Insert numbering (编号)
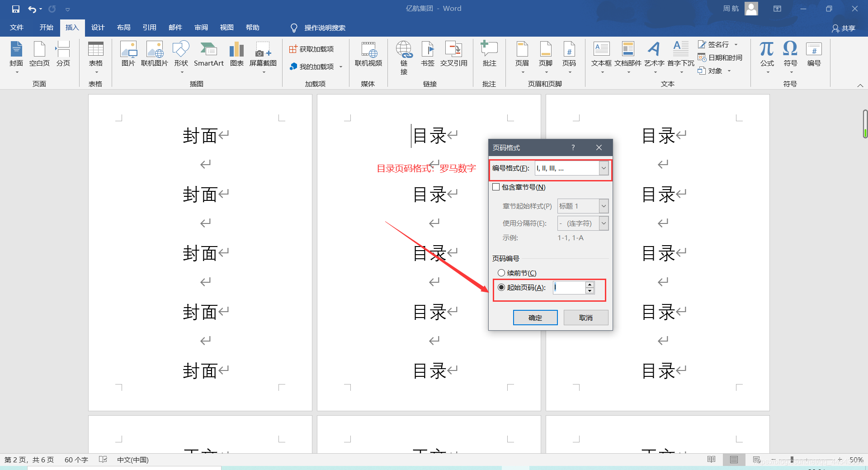 click(x=814, y=54)
